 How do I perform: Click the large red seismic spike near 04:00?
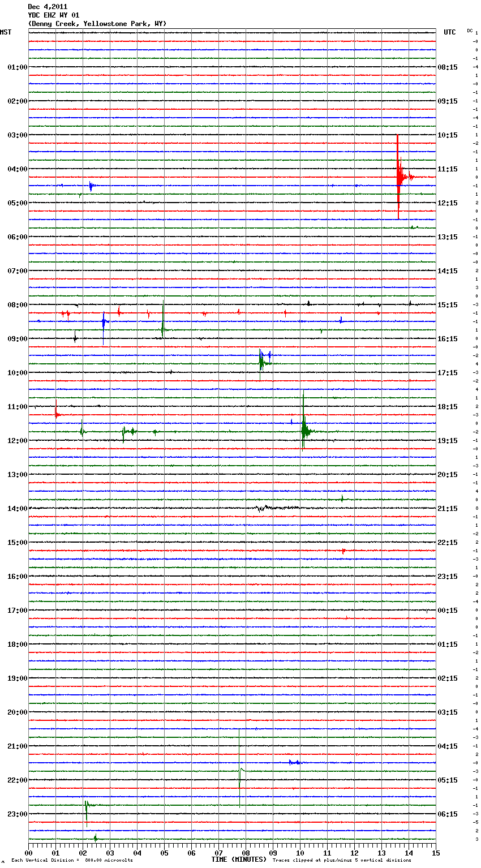pos(398,177)
